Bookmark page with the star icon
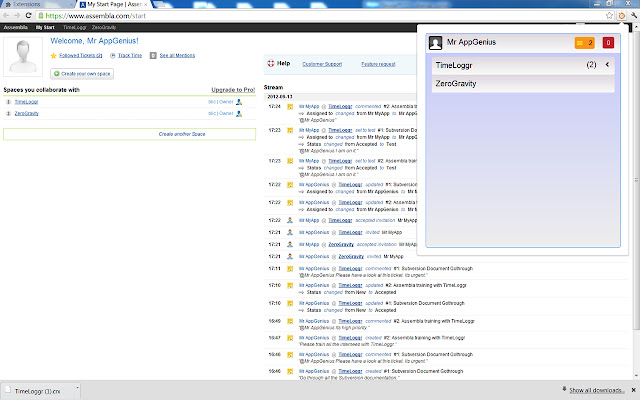640x400 pixels. pos(609,16)
